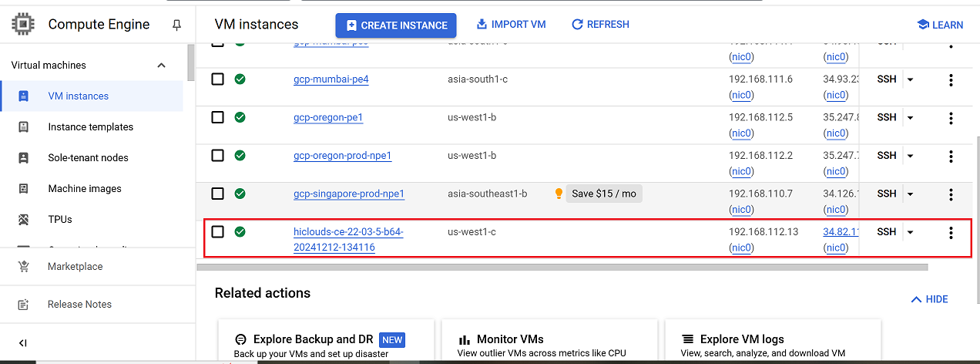Select checkbox for gcp-oregon-prod-npe1

tap(218, 155)
